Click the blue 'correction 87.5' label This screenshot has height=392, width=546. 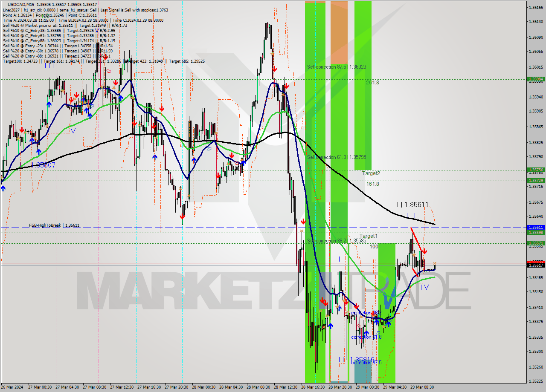tap(366, 363)
